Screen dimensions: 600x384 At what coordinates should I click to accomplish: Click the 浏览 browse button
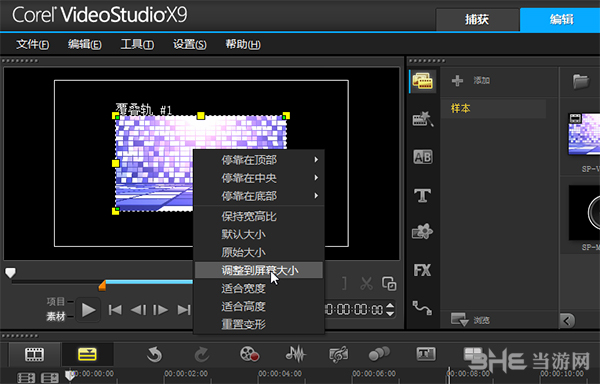click(471, 320)
